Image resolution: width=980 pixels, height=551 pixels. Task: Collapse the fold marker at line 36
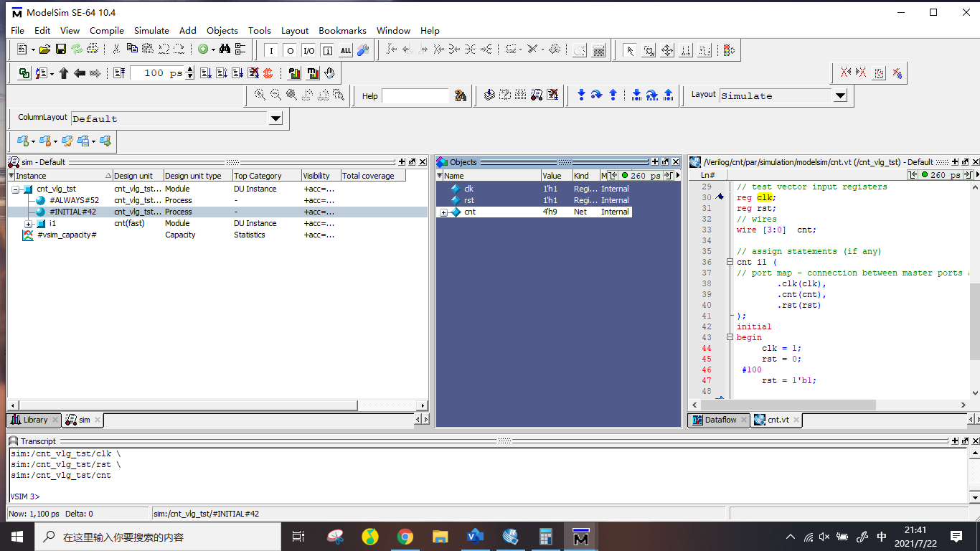[730, 262]
